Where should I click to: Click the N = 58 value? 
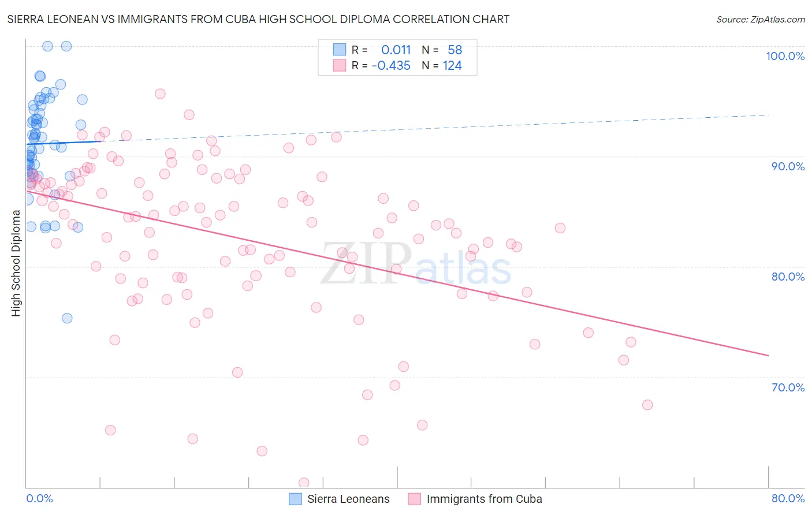[x=442, y=50]
